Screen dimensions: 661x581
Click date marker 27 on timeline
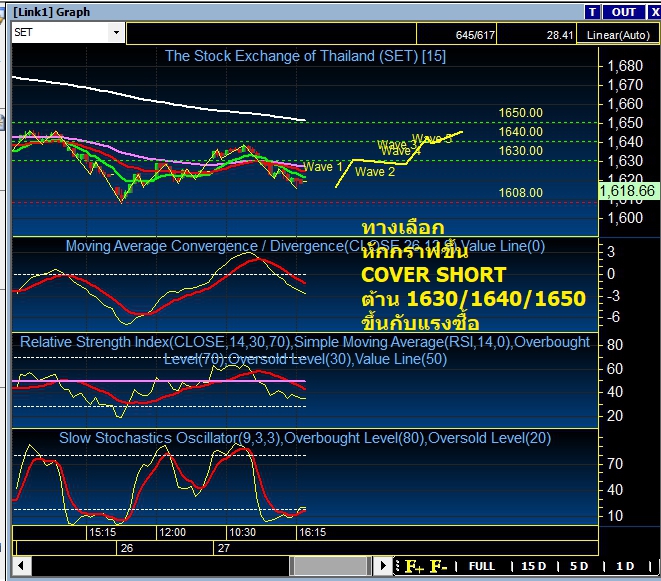224,548
